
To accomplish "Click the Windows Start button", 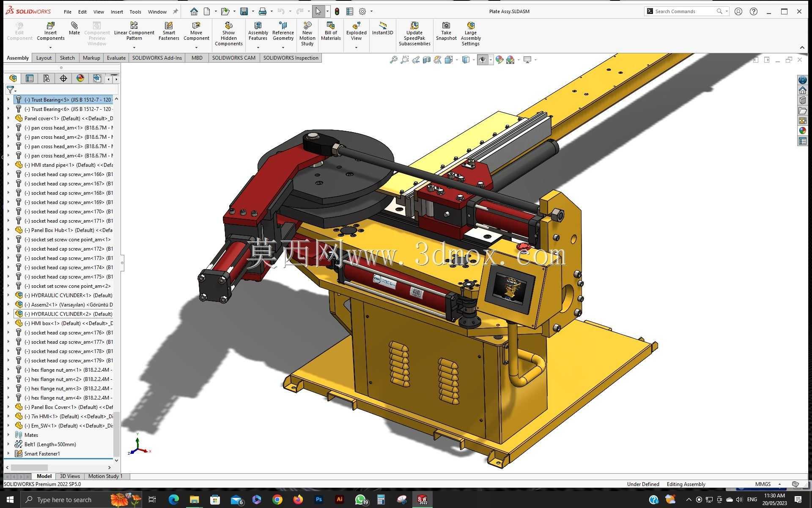I will tap(10, 500).
